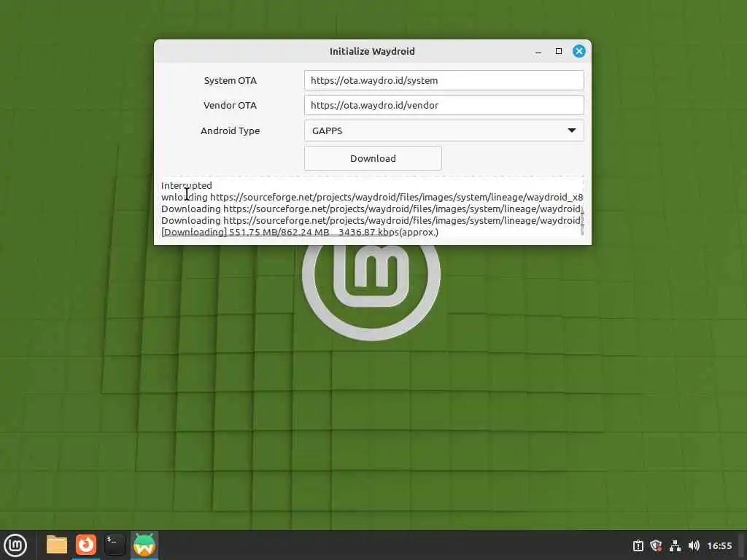The height and width of the screenshot is (560, 747).
Task: Minimize the Initialize Waydroid window
Action: 538,52
